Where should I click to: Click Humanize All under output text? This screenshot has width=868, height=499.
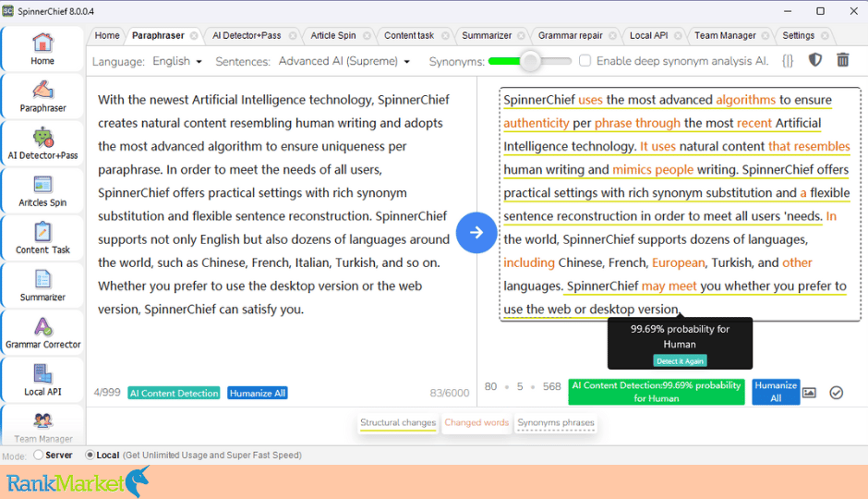click(x=776, y=392)
